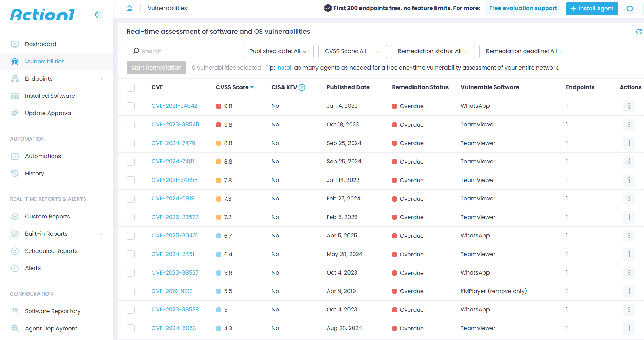Image resolution: width=644 pixels, height=340 pixels.
Task: Click the CISA KEV help question mark icon
Action: [x=302, y=87]
